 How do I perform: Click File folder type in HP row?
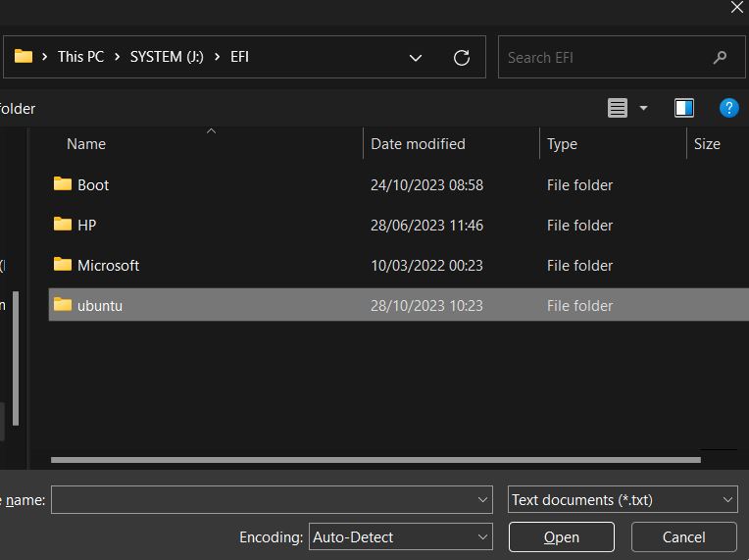[x=580, y=225]
